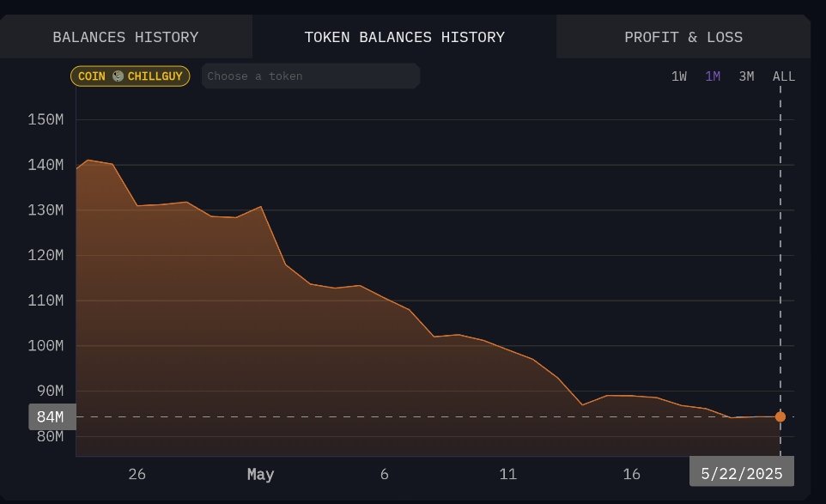Click the 110M axis label

pos(46,301)
